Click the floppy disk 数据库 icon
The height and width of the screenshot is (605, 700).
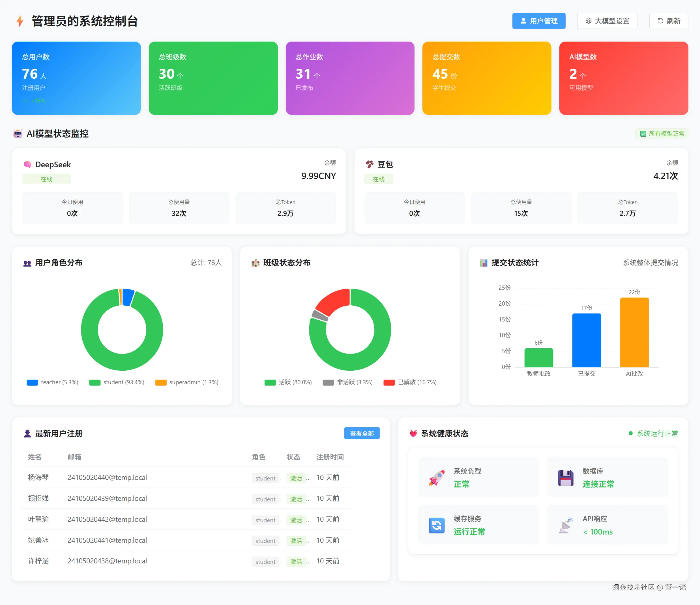(565, 478)
